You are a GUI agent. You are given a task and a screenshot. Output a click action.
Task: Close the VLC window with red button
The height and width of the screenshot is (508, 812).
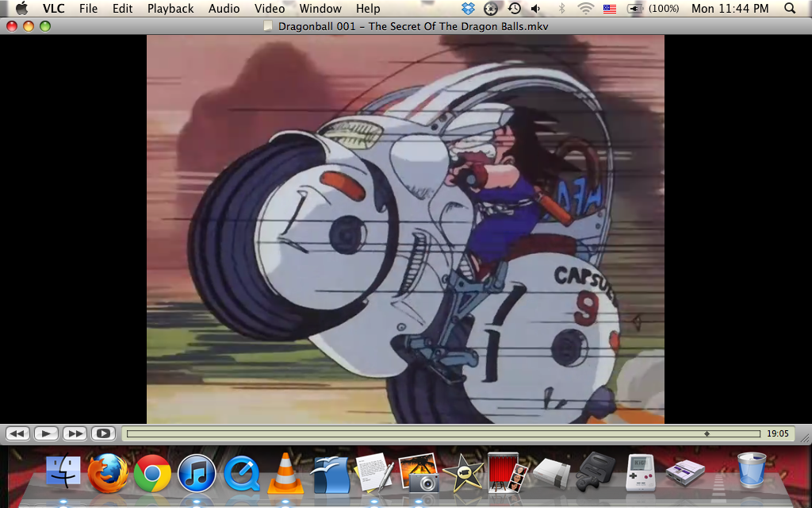click(x=11, y=26)
